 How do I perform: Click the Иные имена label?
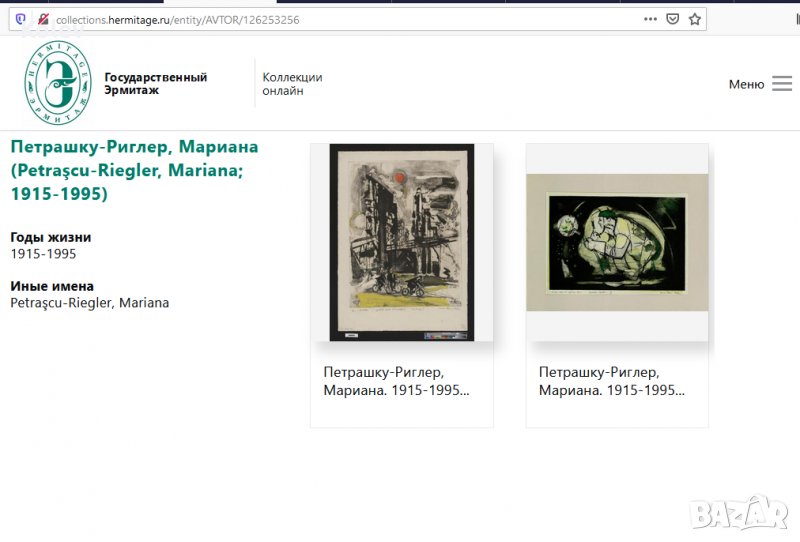(52, 286)
